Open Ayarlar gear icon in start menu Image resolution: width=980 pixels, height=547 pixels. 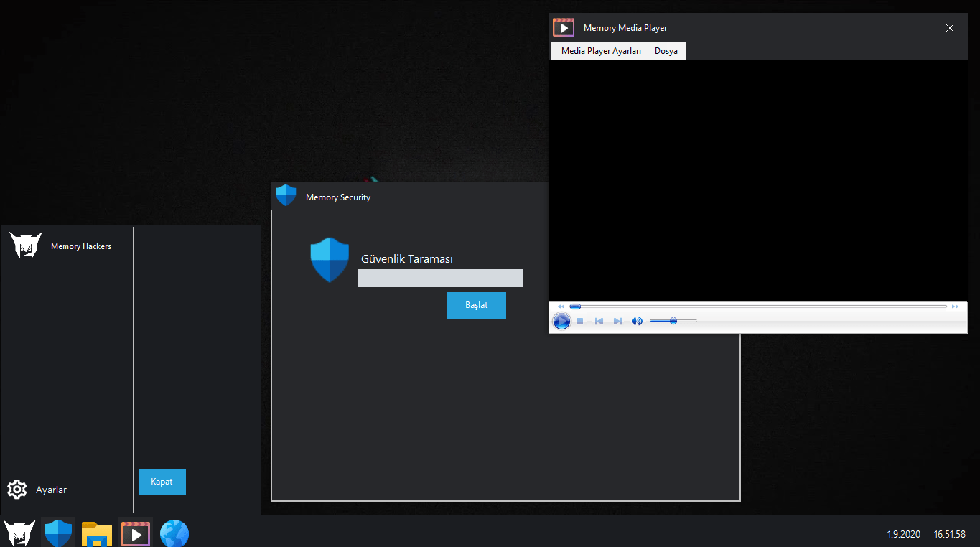click(x=17, y=490)
